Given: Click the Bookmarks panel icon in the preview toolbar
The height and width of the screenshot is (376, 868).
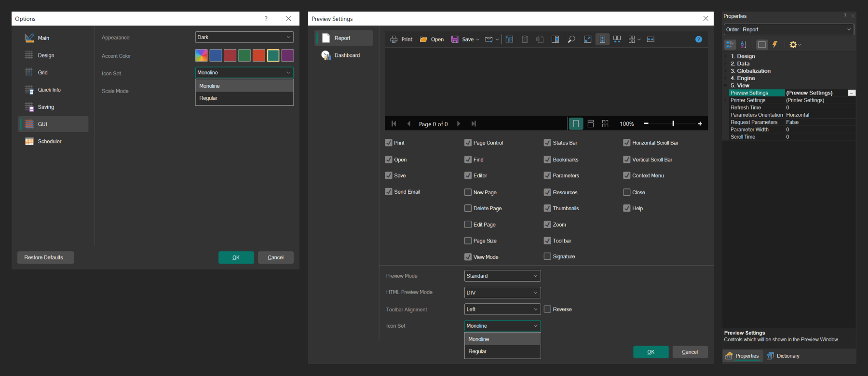Looking at the screenshot, I should point(509,40).
